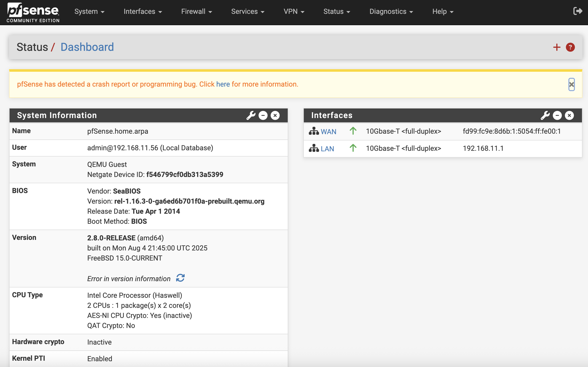
Task: Open the System menu
Action: click(x=89, y=12)
